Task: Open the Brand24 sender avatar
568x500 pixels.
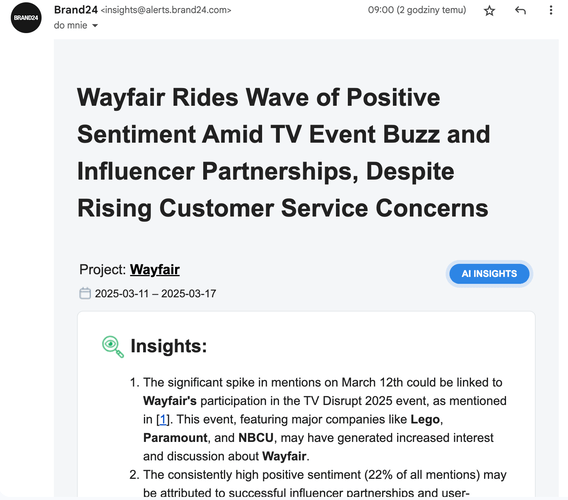Action: 26,17
